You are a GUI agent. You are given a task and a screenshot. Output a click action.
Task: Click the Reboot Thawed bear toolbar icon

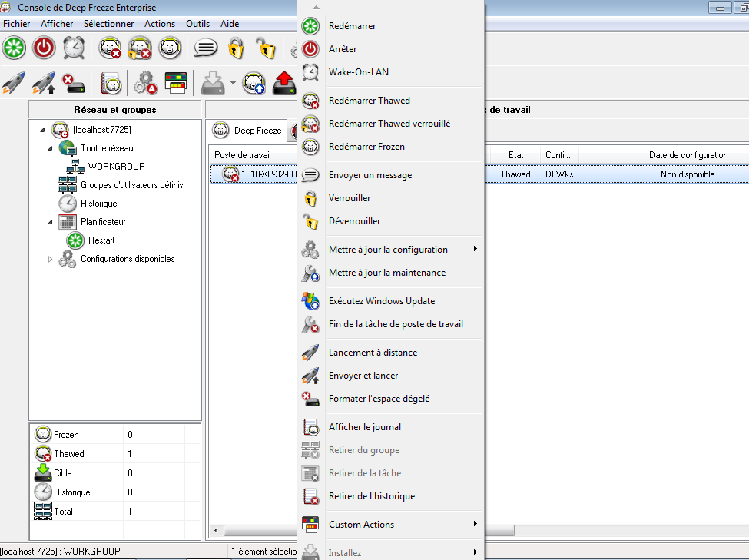(x=110, y=48)
